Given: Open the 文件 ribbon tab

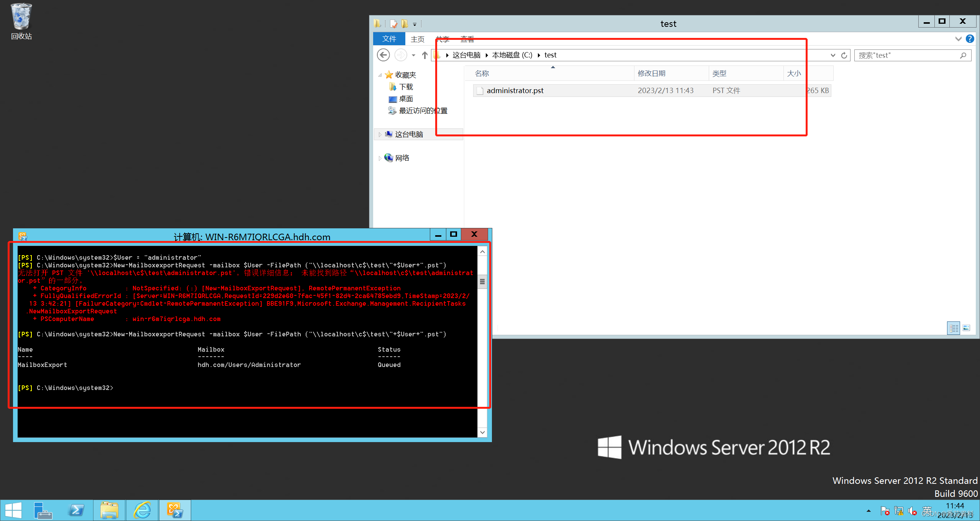Looking at the screenshot, I should (x=389, y=39).
